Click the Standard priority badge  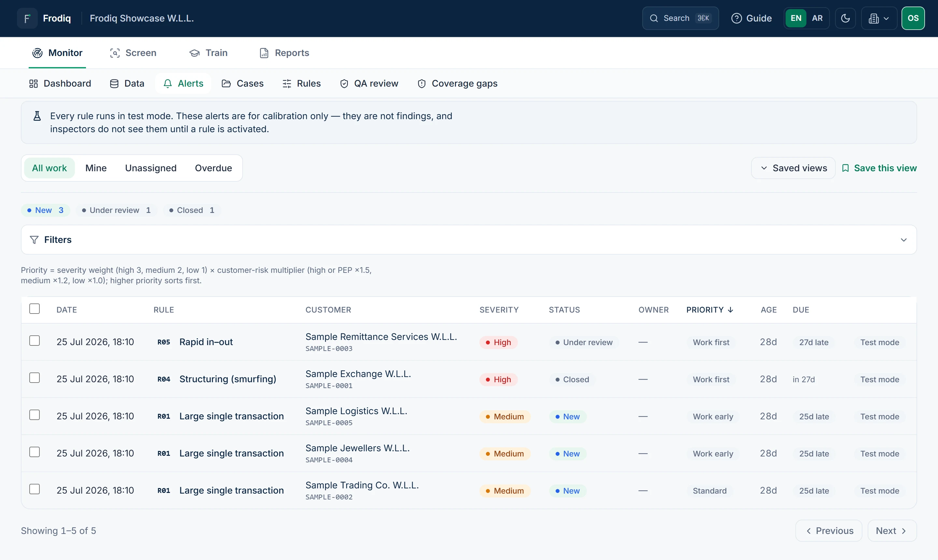point(709,491)
